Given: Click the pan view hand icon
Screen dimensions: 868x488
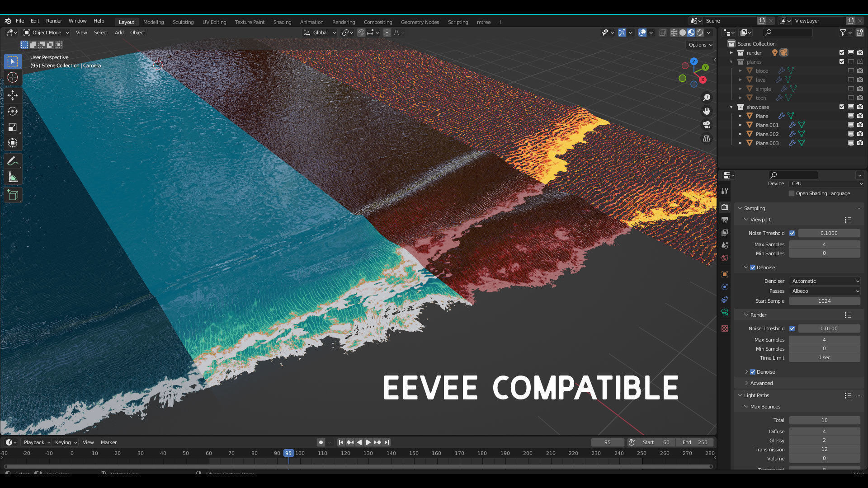Looking at the screenshot, I should [706, 111].
